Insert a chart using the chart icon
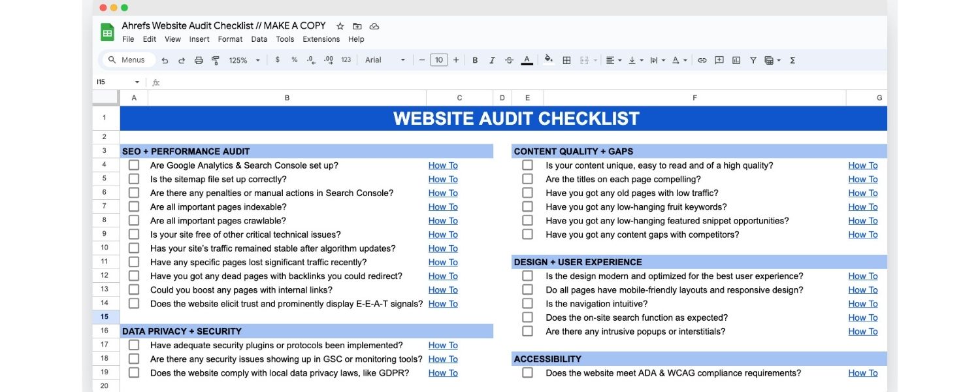This screenshot has width=980, height=392. point(736,59)
